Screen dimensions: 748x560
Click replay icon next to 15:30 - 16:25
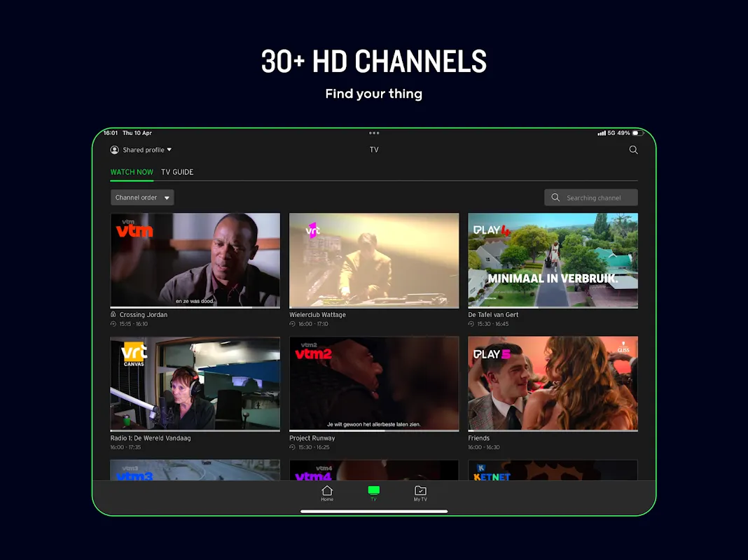coord(292,447)
